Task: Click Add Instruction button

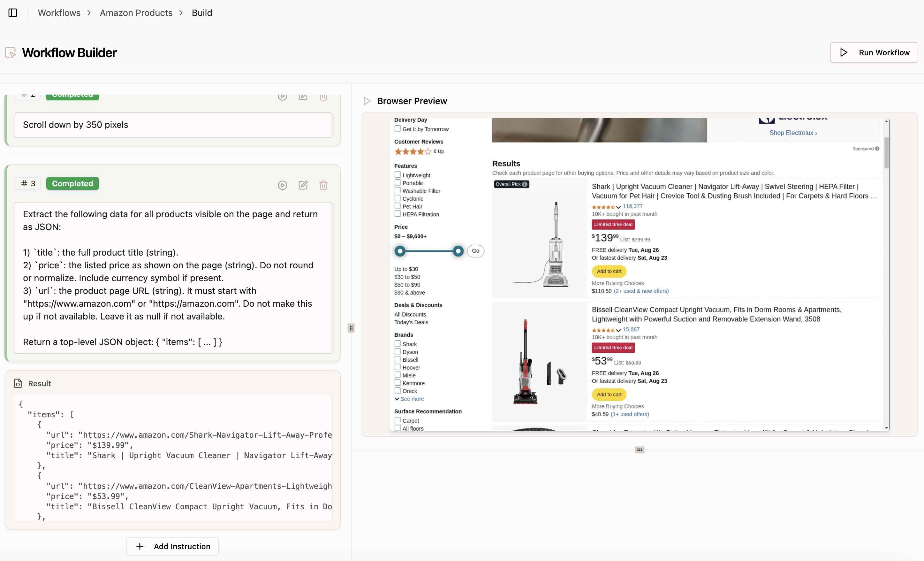Action: pyautogui.click(x=172, y=546)
